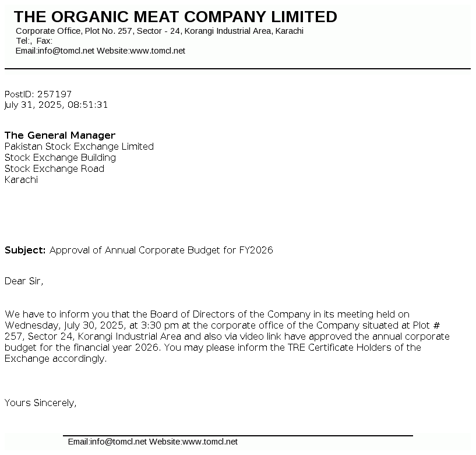Click the PostID 257197 text
Image resolution: width=476 pixels, height=455 pixels.
pyautogui.click(x=38, y=94)
